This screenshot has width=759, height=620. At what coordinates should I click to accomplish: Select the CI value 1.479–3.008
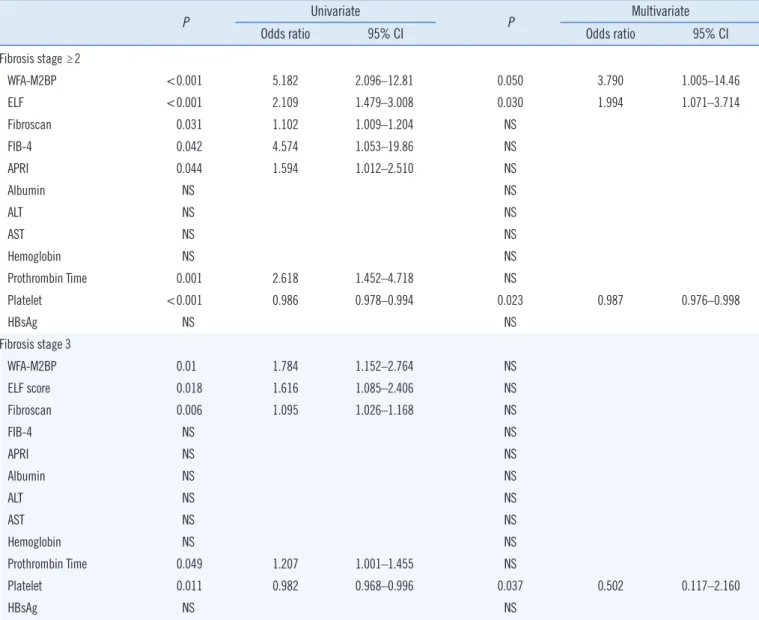(384, 103)
